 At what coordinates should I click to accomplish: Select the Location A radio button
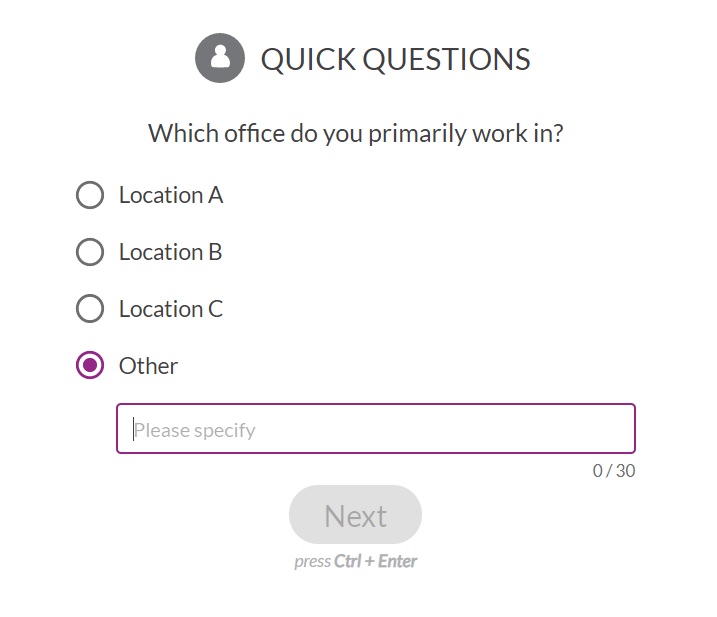[x=90, y=195]
